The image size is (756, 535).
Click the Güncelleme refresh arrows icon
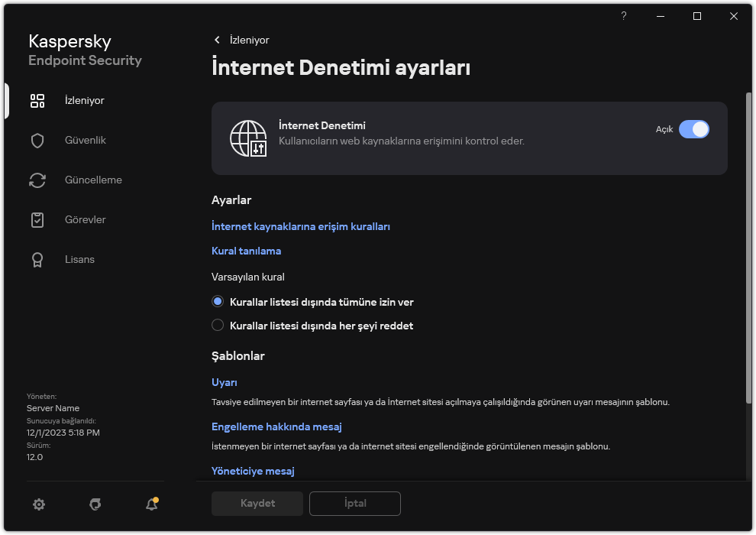click(37, 180)
